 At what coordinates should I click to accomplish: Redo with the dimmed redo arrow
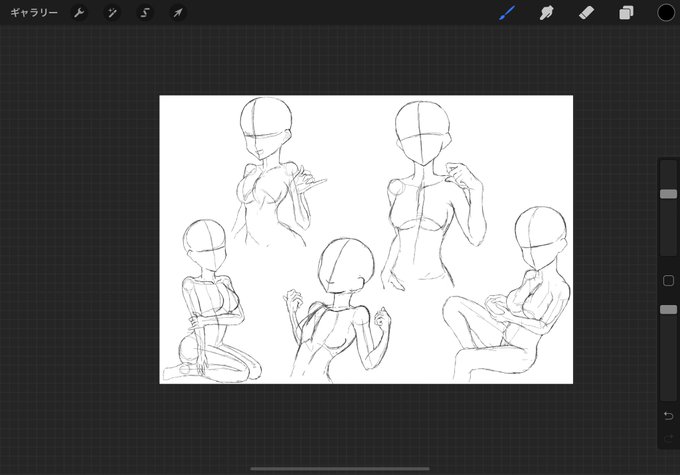coord(668,439)
